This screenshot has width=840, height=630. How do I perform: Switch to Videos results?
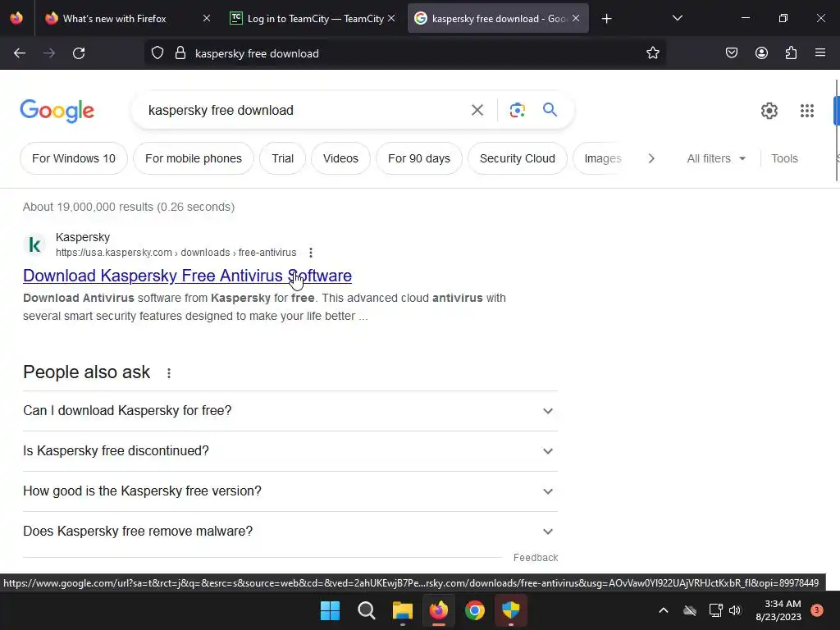340,158
